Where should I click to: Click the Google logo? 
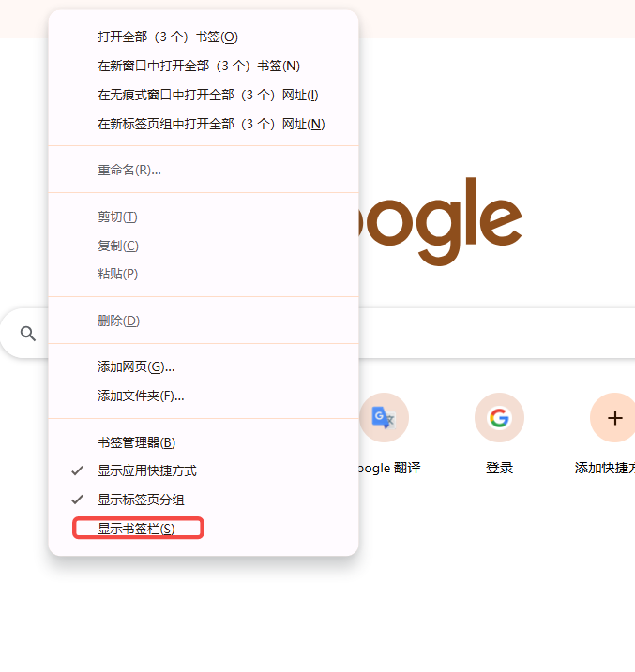tap(440, 220)
